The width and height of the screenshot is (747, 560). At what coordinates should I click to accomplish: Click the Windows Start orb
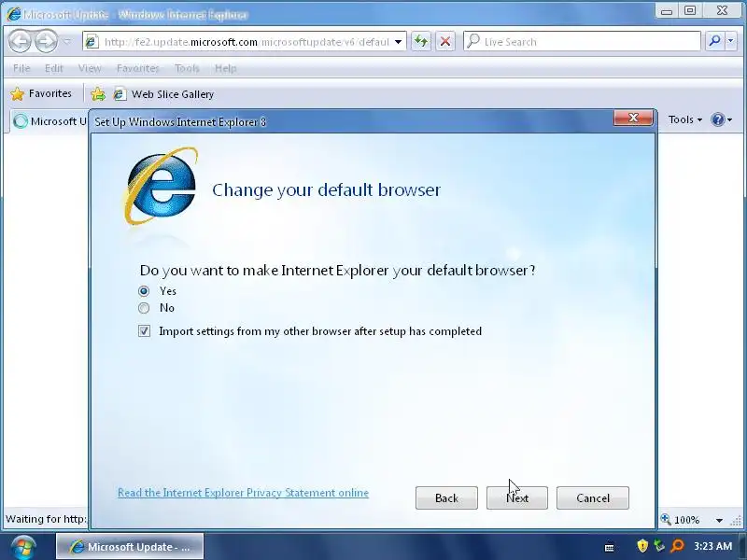(x=22, y=547)
